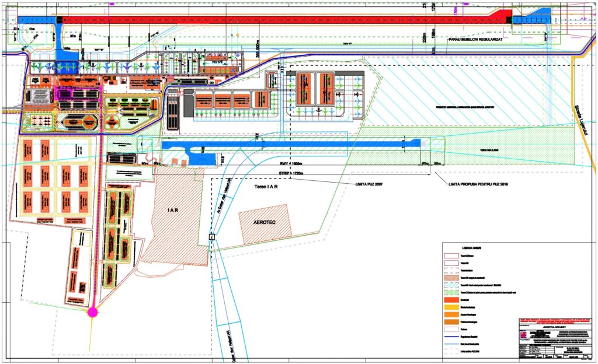Click the small square marker on heliport corridor
The width and height of the screenshot is (598, 364).
pos(211,237)
